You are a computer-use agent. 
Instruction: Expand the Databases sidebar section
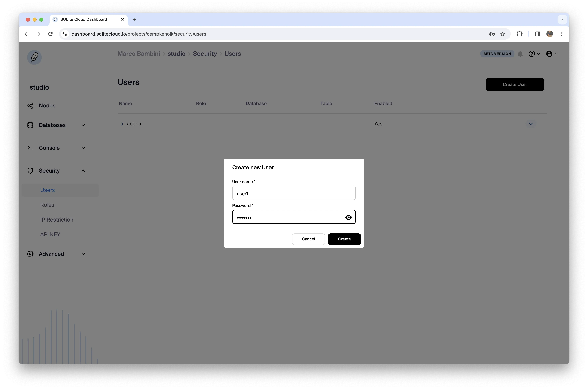(83, 125)
